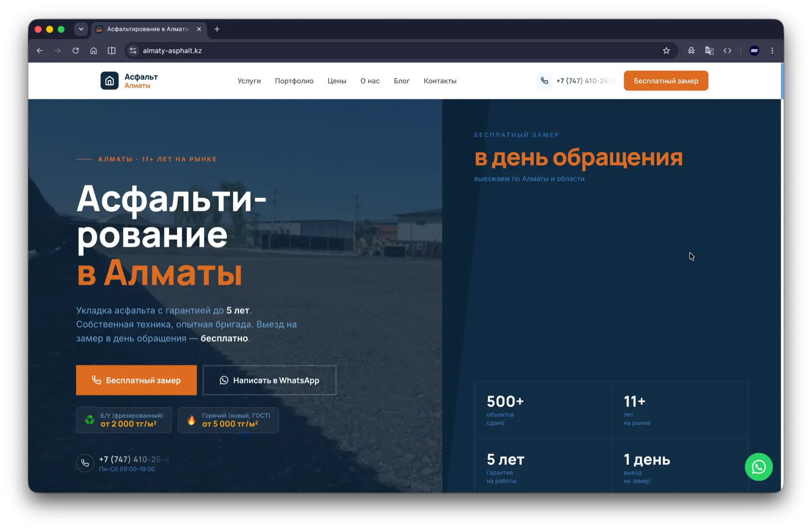The image size is (812, 530).
Task: Select the Б/У (фрезерованный) price badge
Action: (x=124, y=420)
